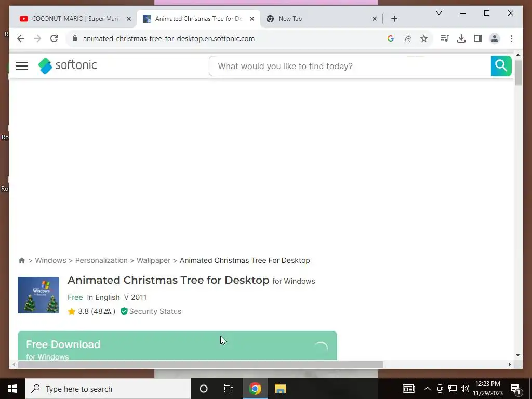This screenshot has width=532, height=399.
Task: Close the Animated Christmas Tree tab
Action: click(252, 19)
